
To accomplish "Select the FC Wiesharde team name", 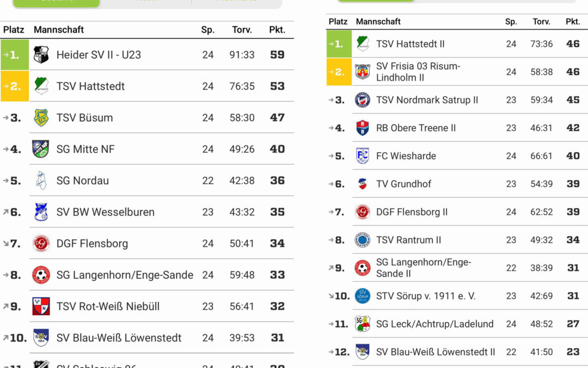I will (406, 156).
